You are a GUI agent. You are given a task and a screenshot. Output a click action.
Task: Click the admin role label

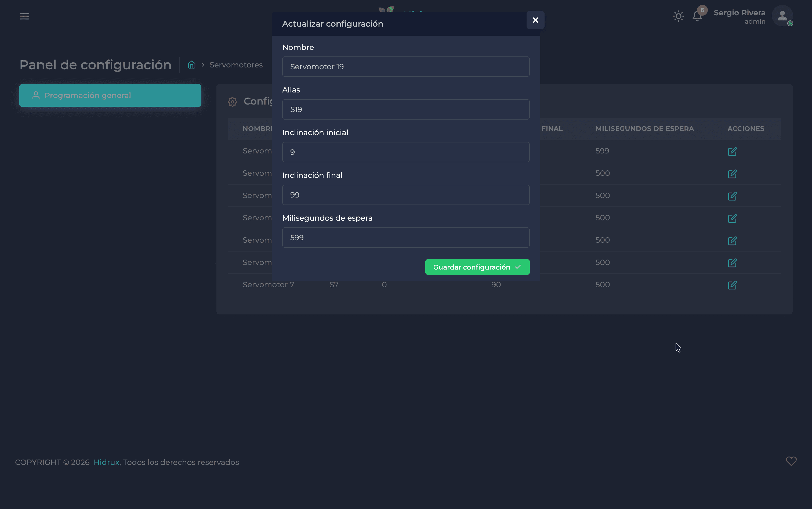click(x=755, y=21)
